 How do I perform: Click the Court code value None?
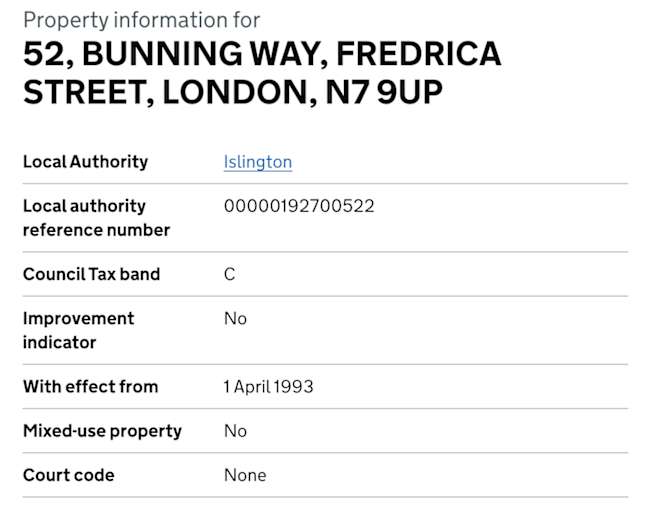coord(245,475)
